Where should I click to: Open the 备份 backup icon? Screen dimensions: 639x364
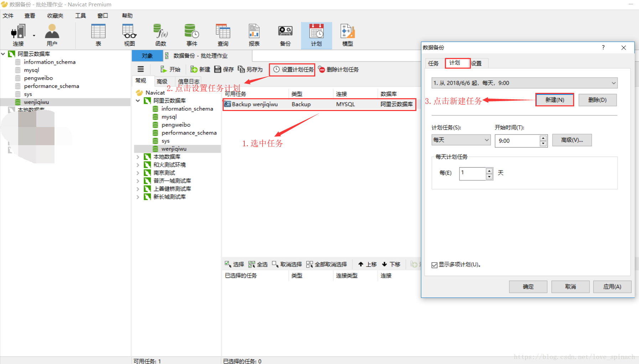coord(285,35)
